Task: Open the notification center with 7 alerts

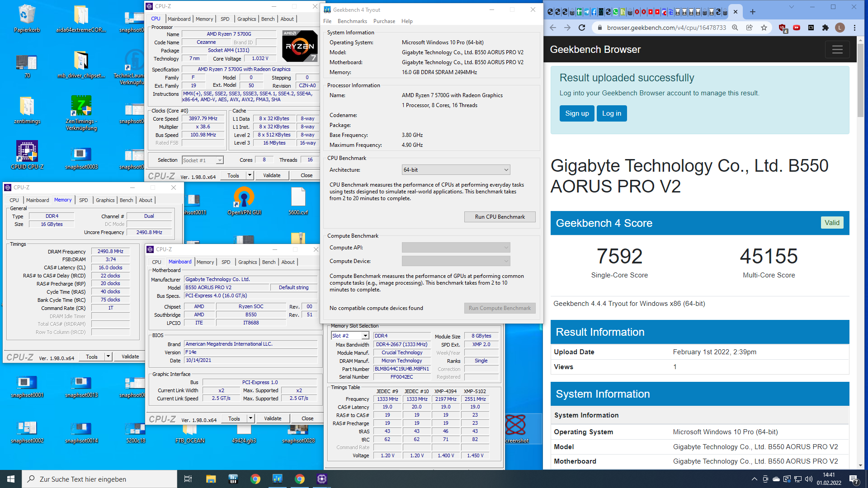Action: coord(854,479)
